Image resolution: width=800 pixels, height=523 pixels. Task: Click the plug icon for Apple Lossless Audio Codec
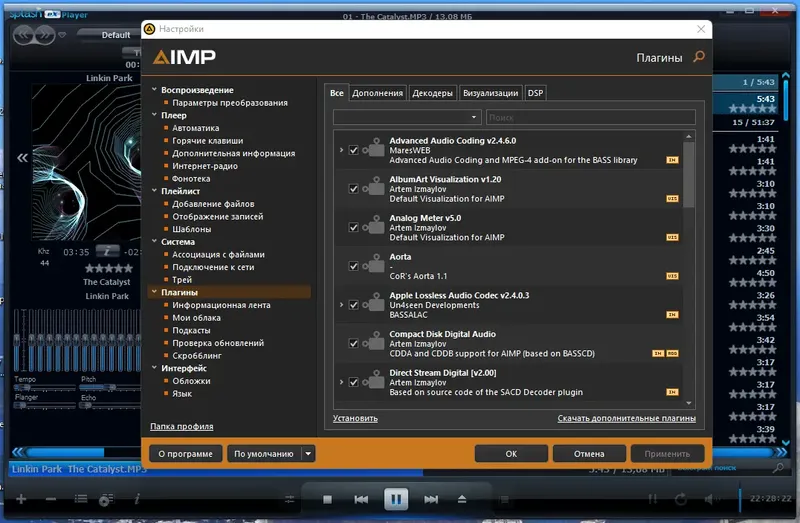coord(374,304)
